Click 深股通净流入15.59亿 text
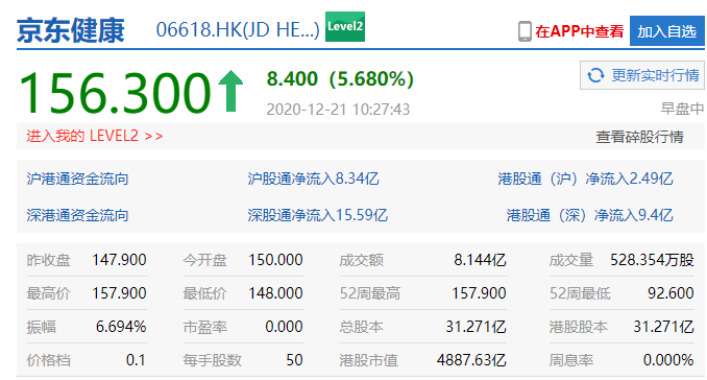Viewport: 707px width, 380px height. click(317, 215)
